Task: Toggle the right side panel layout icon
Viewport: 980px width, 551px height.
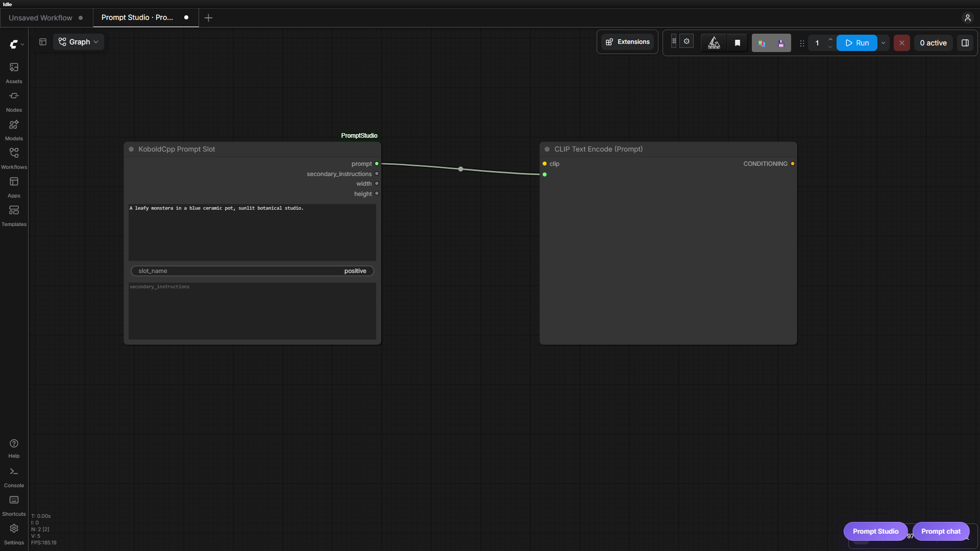Action: (x=965, y=43)
